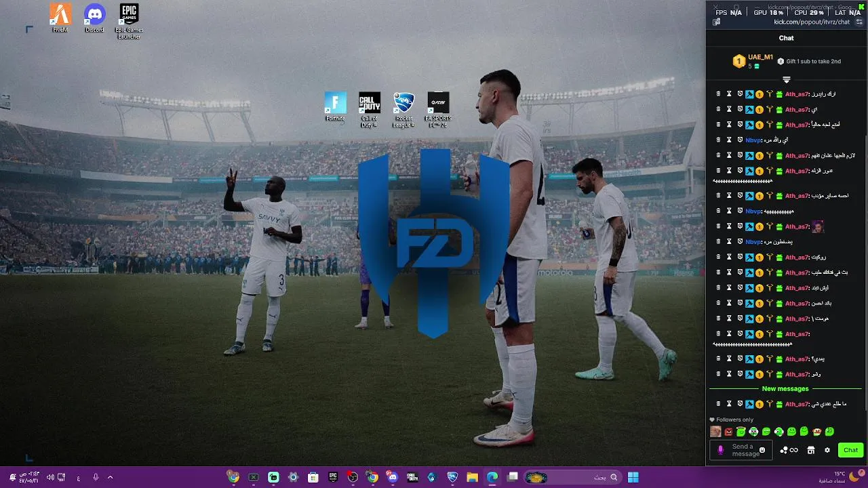Image resolution: width=868 pixels, height=488 pixels.
Task: Open the FiveM desktop shortcut
Action: pos(60,18)
